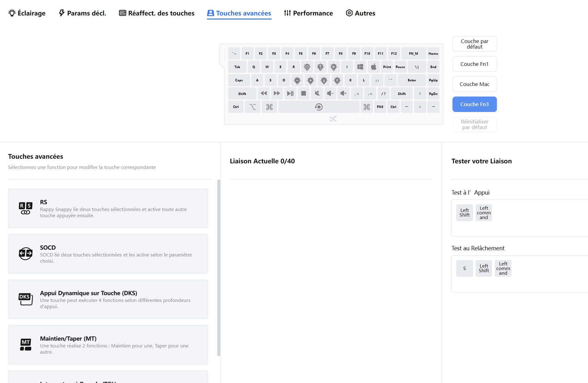Click the backlight power toggle key

(x=307, y=67)
